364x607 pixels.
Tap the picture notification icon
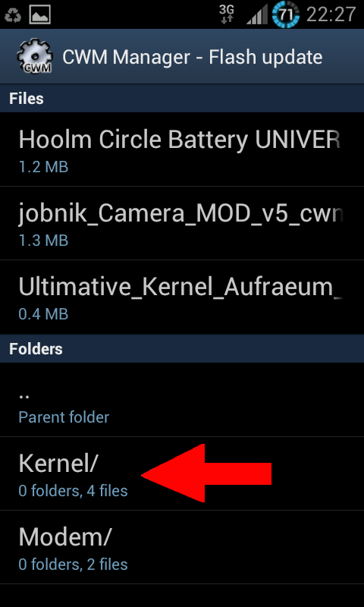click(40, 14)
